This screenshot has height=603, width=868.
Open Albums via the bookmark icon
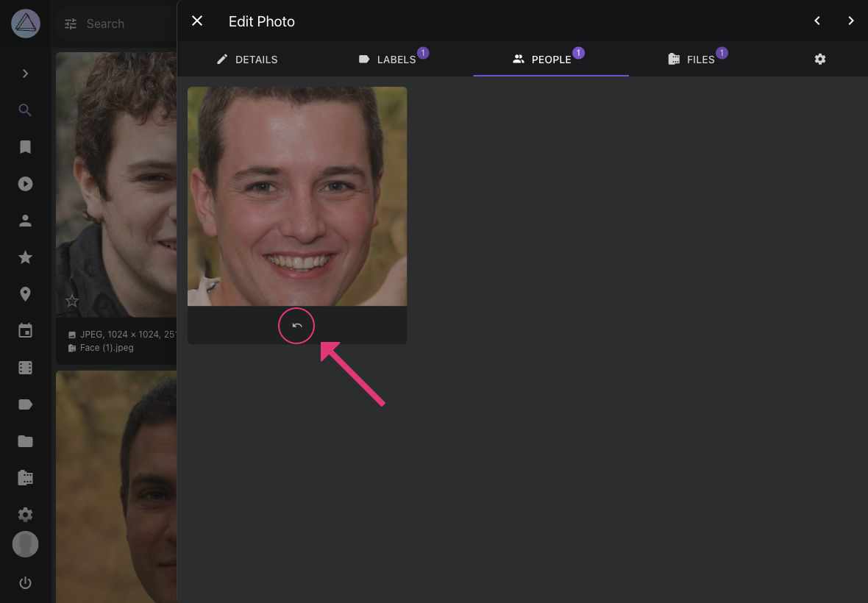(25, 146)
